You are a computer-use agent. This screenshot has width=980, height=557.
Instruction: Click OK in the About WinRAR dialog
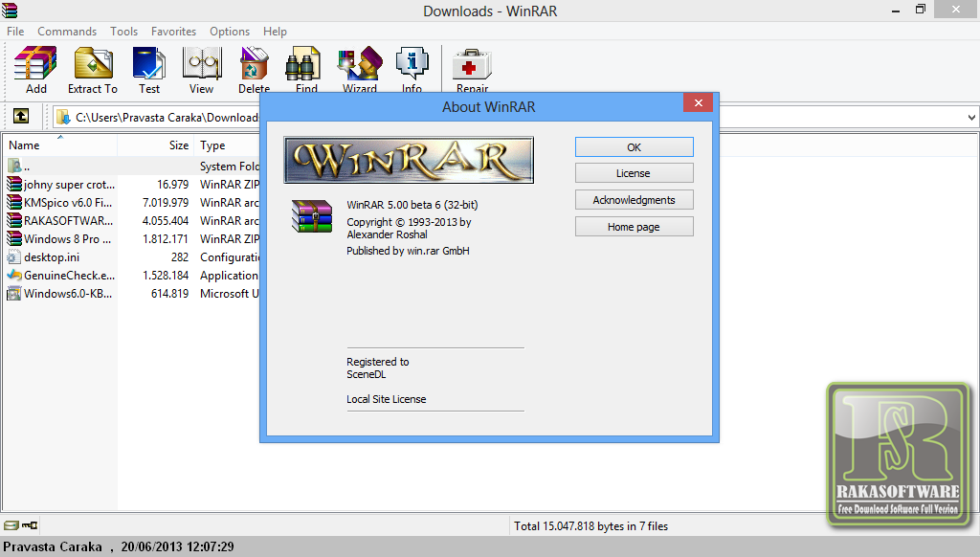pos(634,147)
